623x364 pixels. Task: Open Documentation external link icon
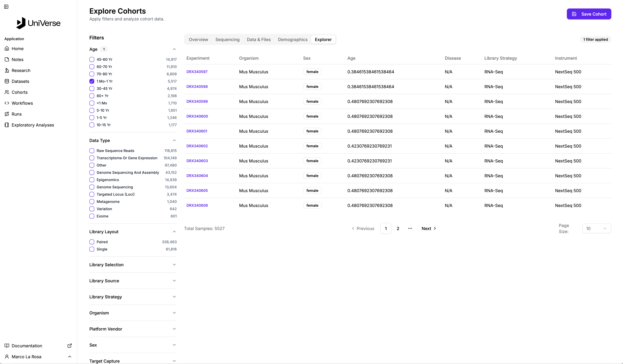[x=69, y=346]
